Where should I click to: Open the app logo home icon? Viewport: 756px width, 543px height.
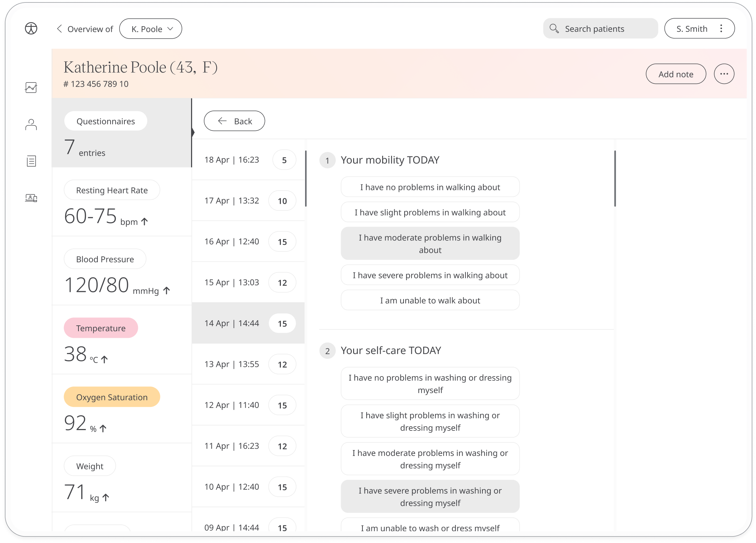point(31,28)
